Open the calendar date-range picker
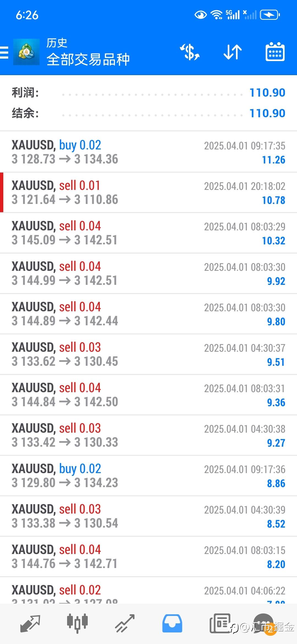The image size is (297, 644). point(275,52)
